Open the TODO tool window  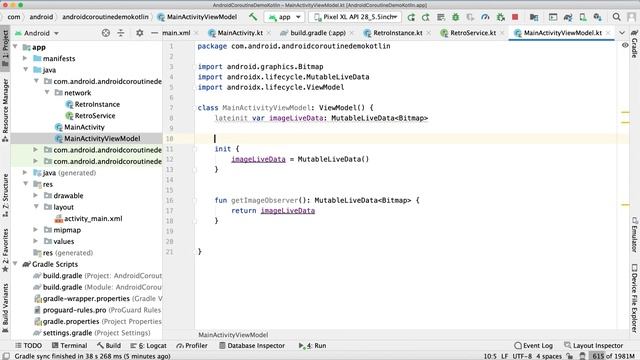coord(29,346)
